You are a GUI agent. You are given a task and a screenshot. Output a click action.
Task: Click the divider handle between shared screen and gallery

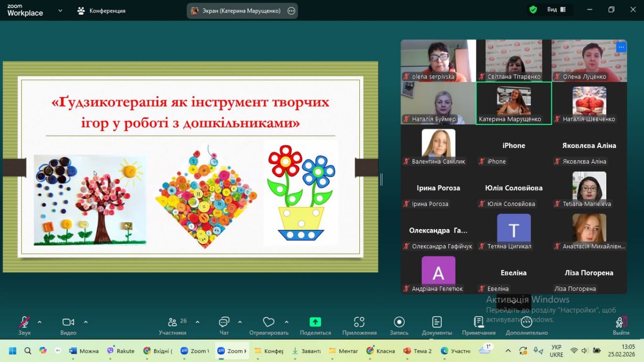(381, 179)
